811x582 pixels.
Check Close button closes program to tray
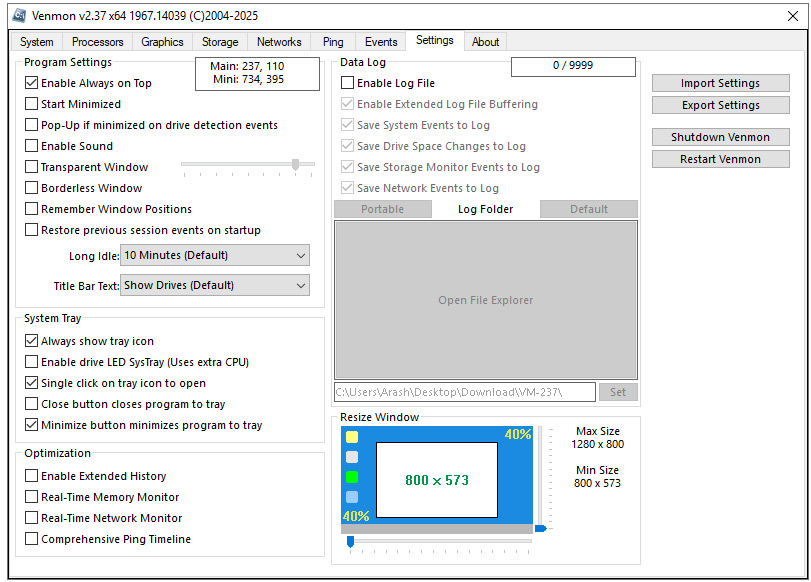click(32, 404)
